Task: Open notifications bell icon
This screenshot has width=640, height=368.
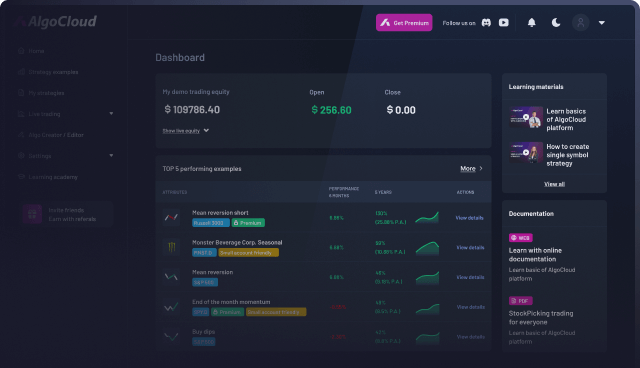Action: (531, 23)
